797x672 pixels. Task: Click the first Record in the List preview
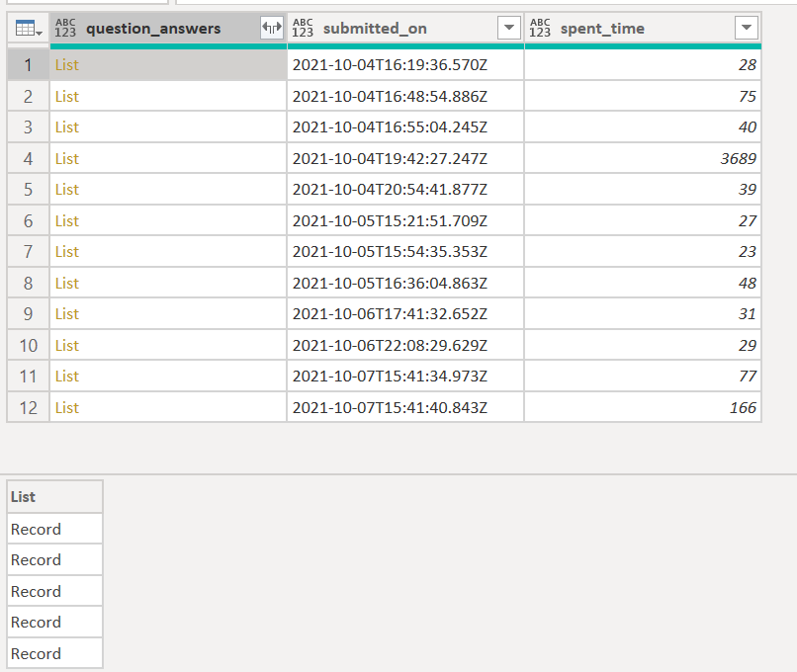(x=55, y=530)
